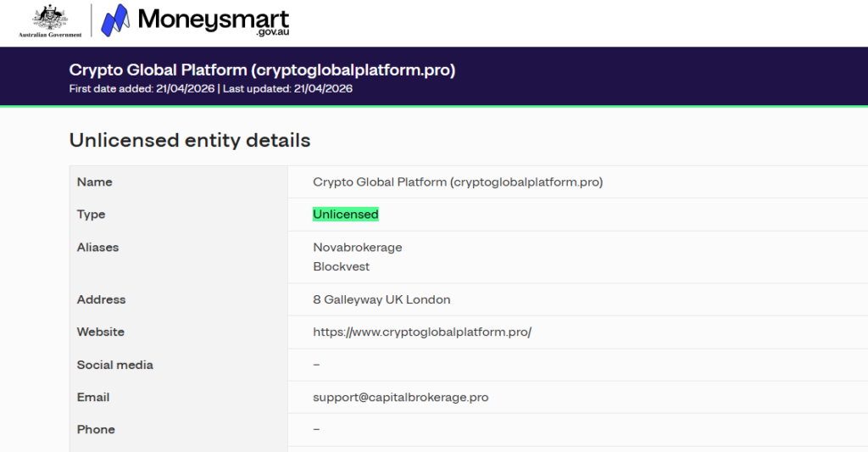868x452 pixels.
Task: Select the Australian Government crest logo
Action: coord(50,20)
